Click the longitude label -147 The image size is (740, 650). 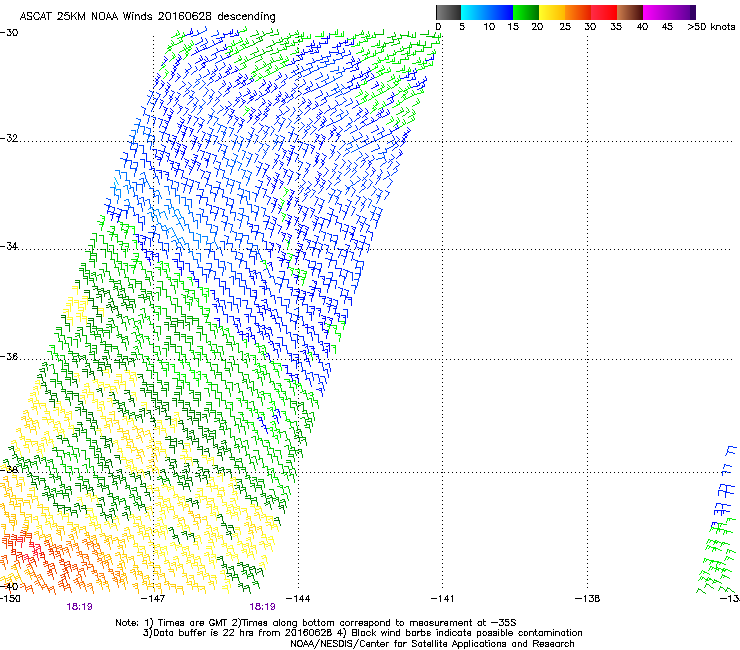[153, 599]
